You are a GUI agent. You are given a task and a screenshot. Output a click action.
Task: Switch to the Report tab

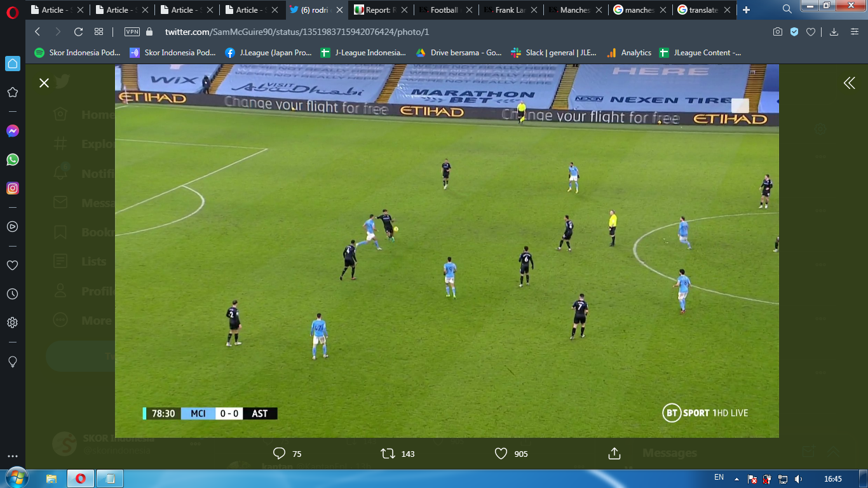click(x=381, y=10)
